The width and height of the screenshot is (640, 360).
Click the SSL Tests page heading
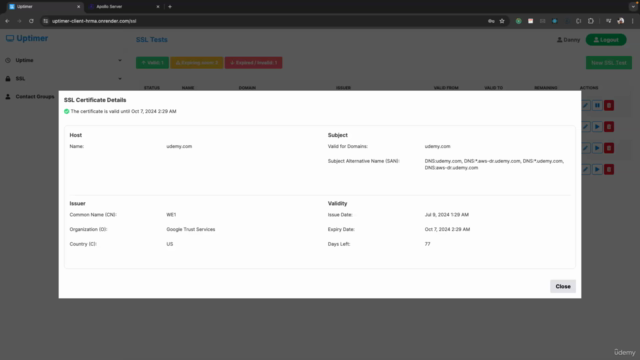tap(152, 40)
